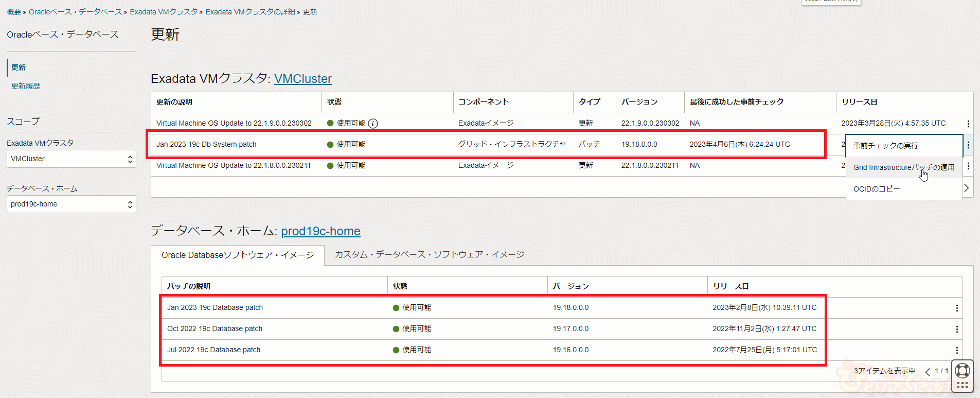Click info icon beside first 使用可能 status

(373, 124)
